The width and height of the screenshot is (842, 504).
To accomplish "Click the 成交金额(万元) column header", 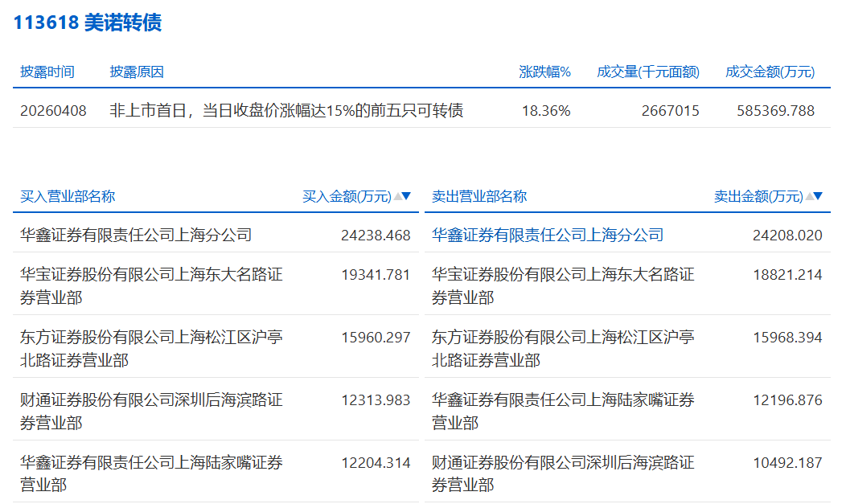I will (x=770, y=72).
